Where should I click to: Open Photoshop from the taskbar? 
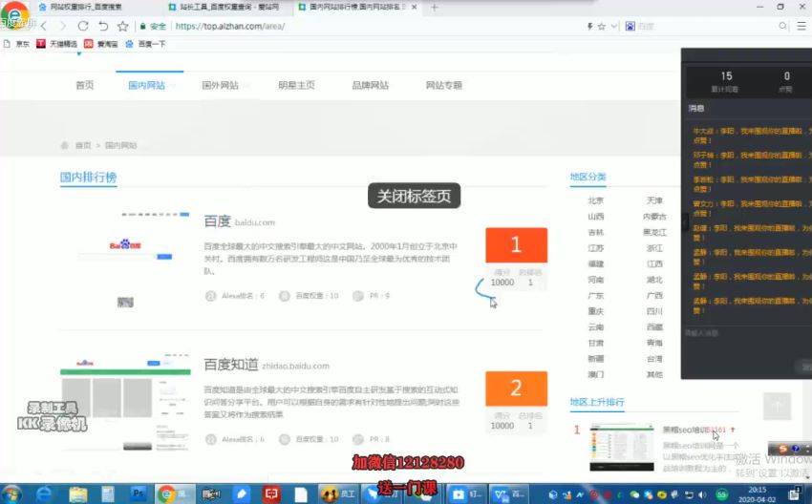[138, 494]
